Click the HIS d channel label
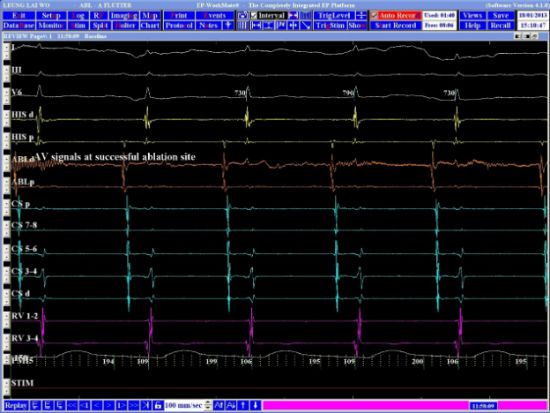Screen dimensions: 550x413 pos(23,115)
